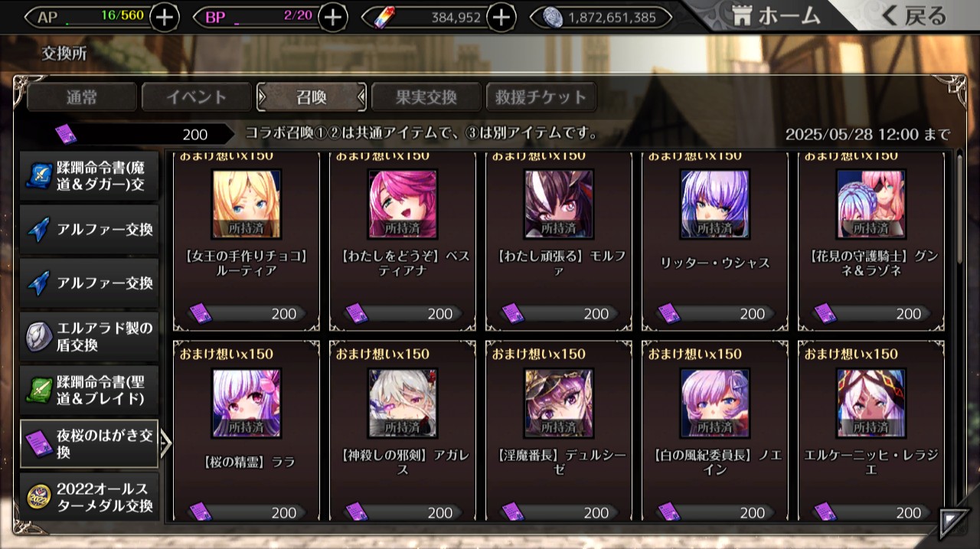Image resolution: width=980 pixels, height=549 pixels.
Task: Select the 果実交換 tab
Action: [426, 97]
